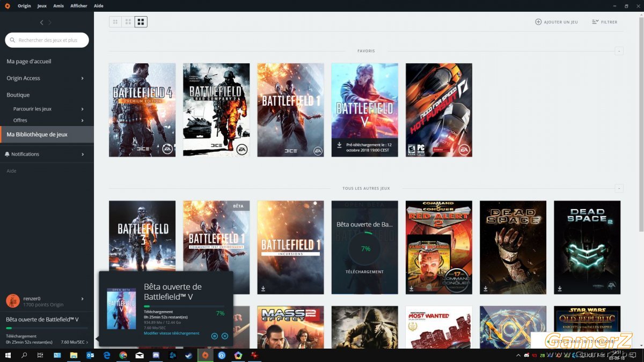Expand the Origin Access submenu chevron

point(82,78)
